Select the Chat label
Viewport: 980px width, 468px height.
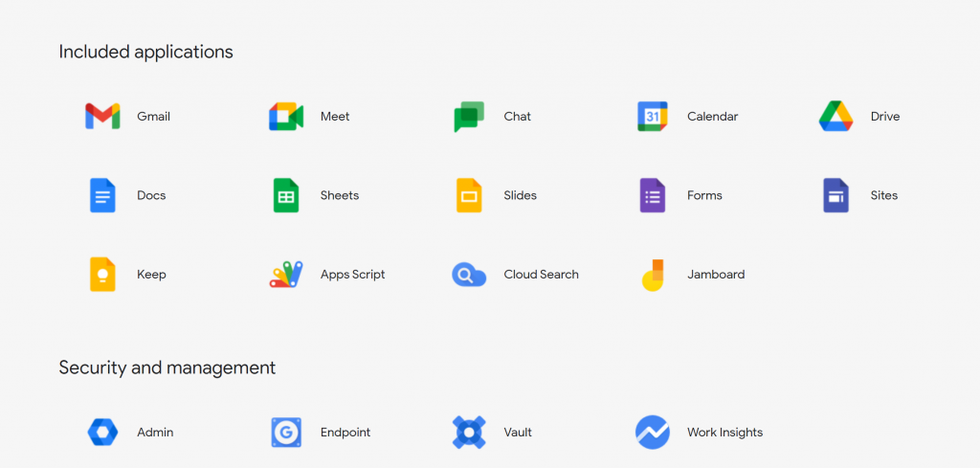[x=518, y=117]
